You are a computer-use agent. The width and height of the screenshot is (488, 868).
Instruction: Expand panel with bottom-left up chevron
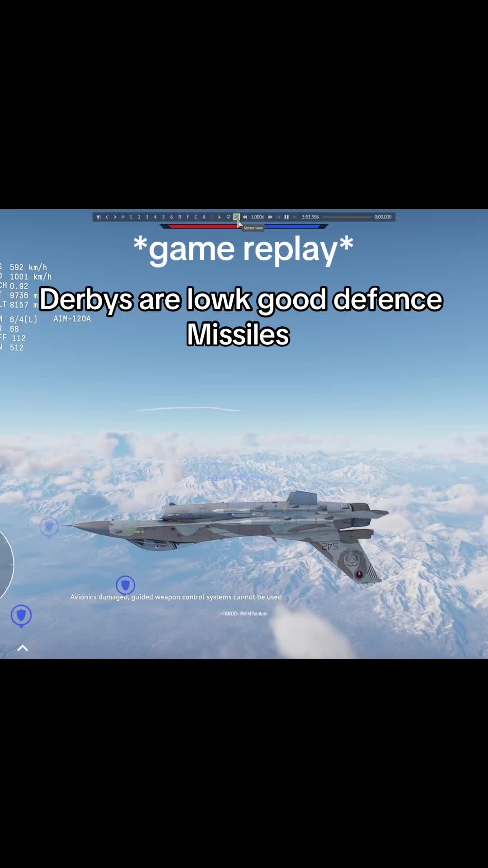(x=23, y=648)
